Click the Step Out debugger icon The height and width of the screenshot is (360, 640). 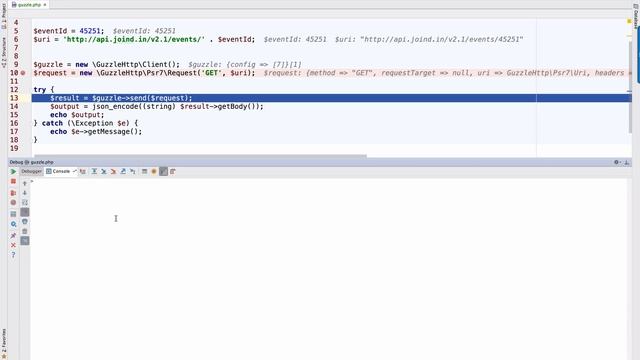pyautogui.click(x=123, y=171)
